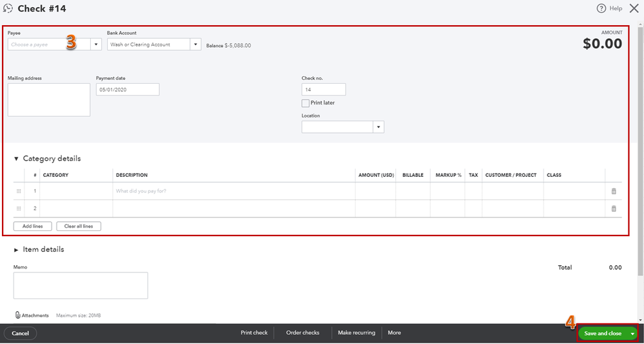Click Add lines button
The image size is (644, 344).
(x=32, y=226)
